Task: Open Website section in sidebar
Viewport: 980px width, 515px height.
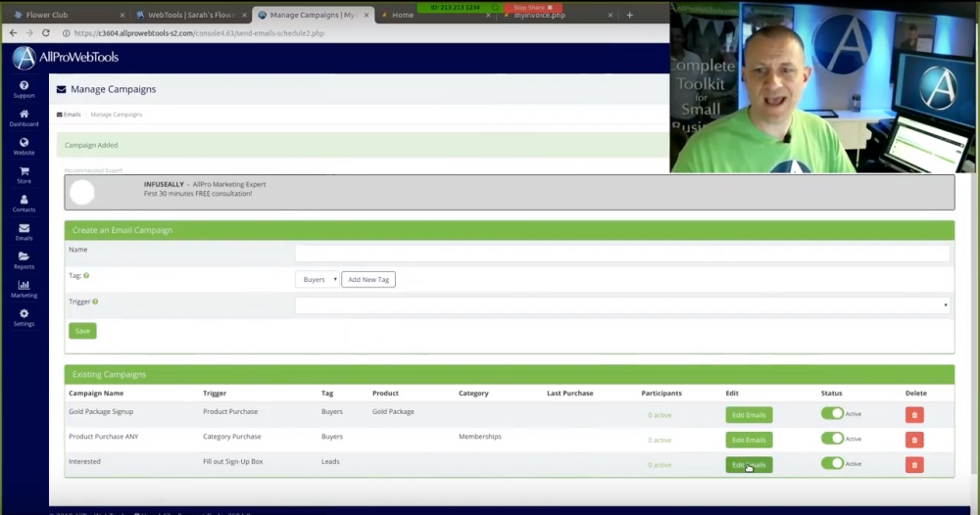Action: point(24,147)
